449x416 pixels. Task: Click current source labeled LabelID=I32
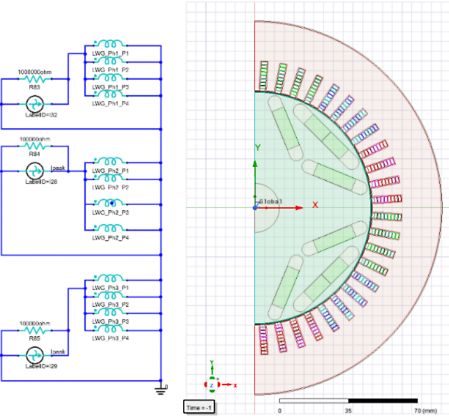[x=35, y=104]
